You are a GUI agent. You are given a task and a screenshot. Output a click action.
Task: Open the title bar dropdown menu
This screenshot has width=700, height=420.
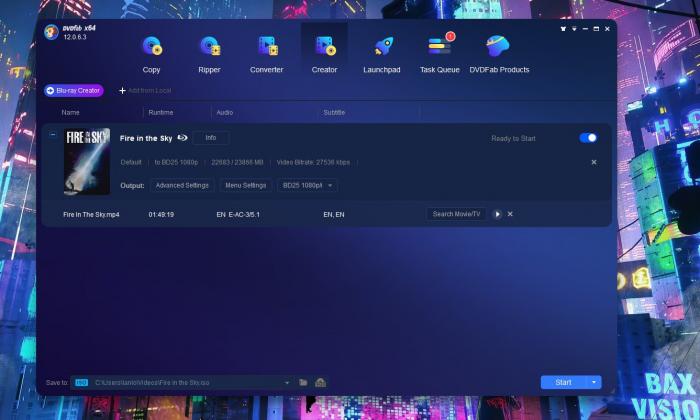click(x=574, y=29)
